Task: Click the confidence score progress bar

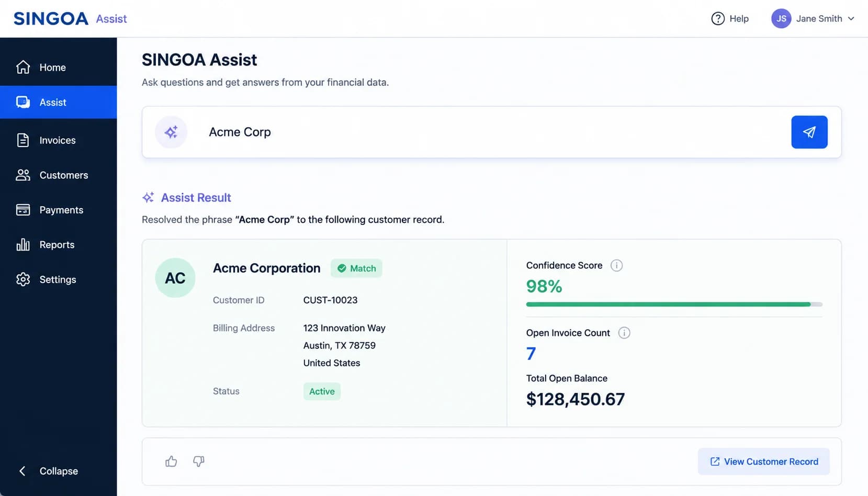Action: (x=674, y=304)
